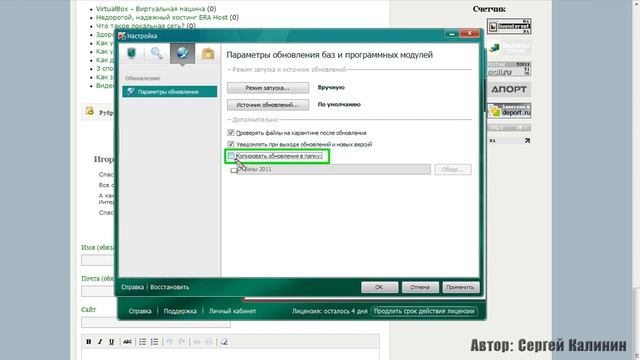Click the mail.ru rating counter banner
This screenshot has height=360, width=640.
point(509,69)
